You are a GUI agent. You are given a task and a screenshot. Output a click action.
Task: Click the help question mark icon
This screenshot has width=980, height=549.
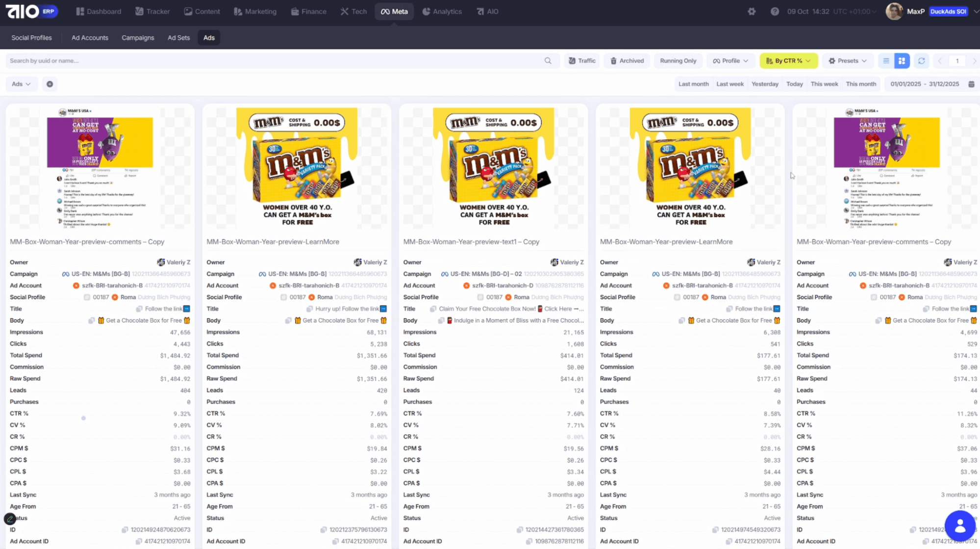coord(775,11)
